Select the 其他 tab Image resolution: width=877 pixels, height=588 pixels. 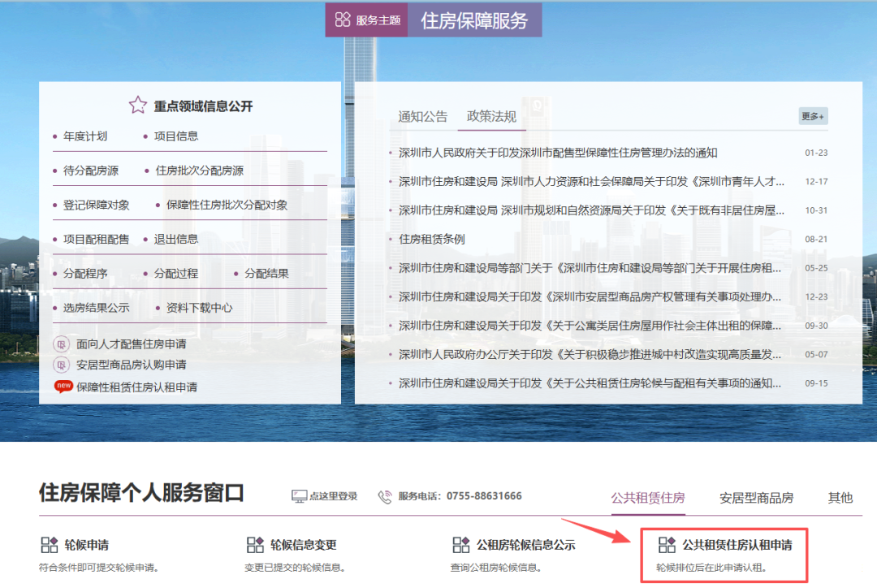840,497
